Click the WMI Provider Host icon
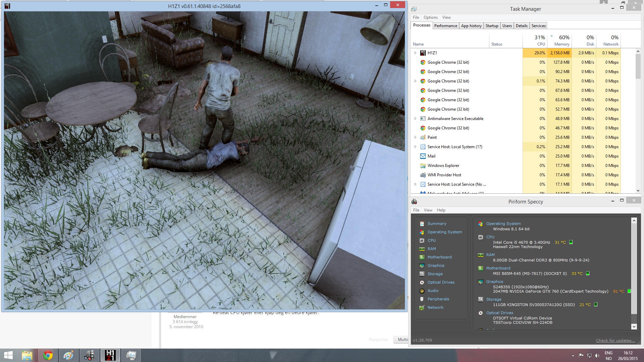Image resolution: width=644 pixels, height=362 pixels. pos(423,175)
